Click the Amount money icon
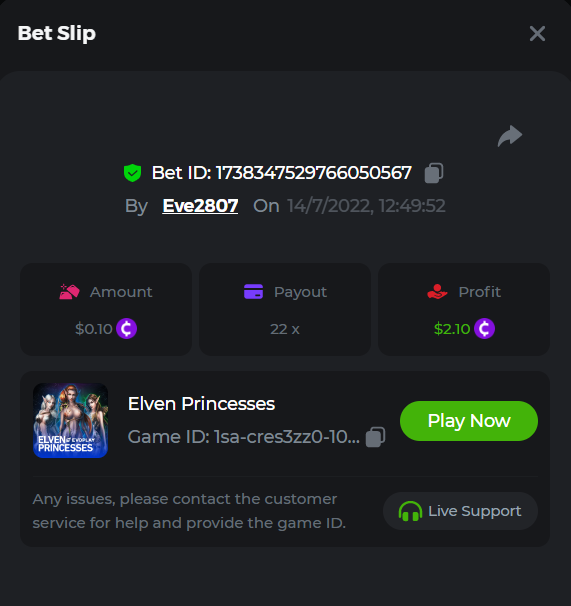Viewport: 571px width, 606px height. tap(69, 292)
